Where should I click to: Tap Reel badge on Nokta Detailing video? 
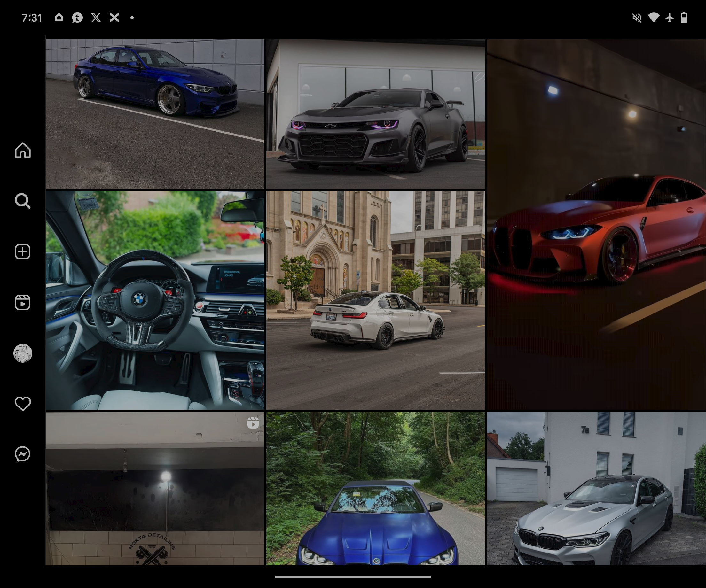pos(253,423)
